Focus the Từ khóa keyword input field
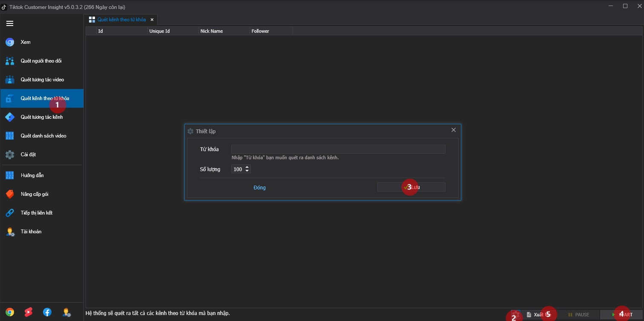The height and width of the screenshot is (321, 644). click(338, 149)
